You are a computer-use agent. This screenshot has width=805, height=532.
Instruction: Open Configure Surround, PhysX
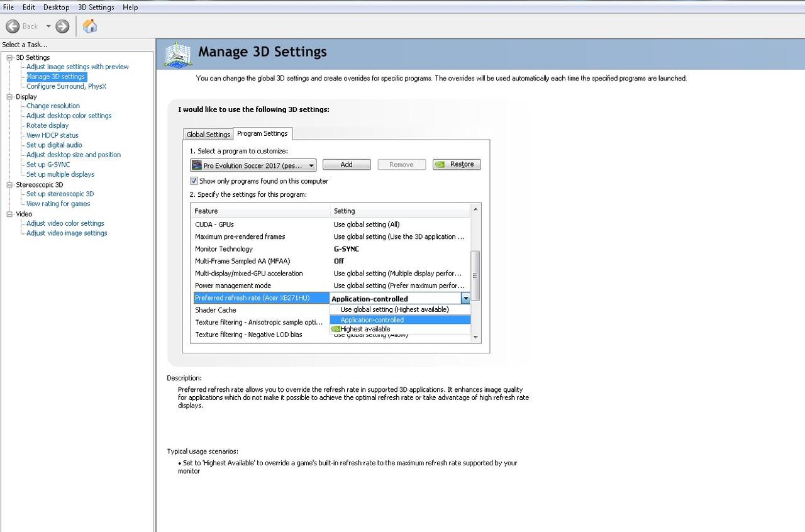pos(66,86)
